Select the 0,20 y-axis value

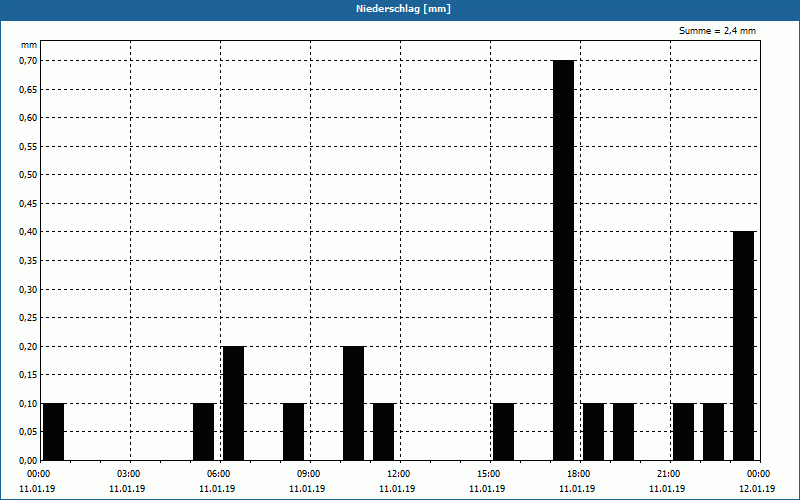coord(29,346)
